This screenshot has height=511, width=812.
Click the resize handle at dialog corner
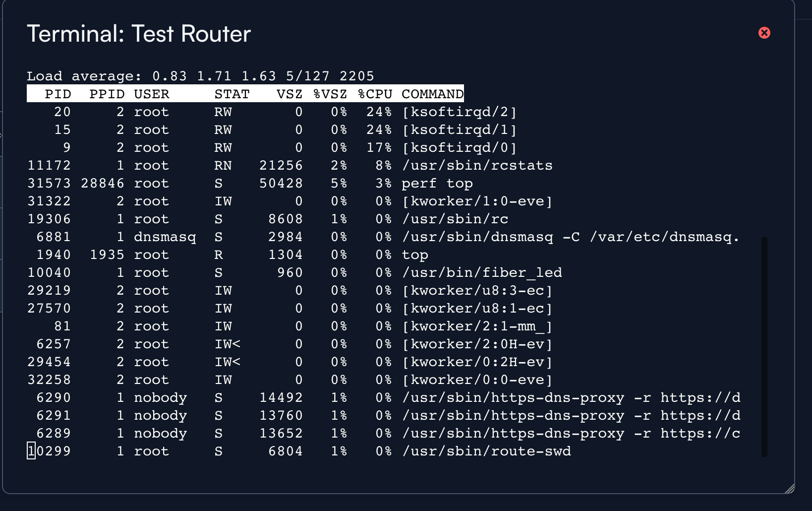[790, 489]
